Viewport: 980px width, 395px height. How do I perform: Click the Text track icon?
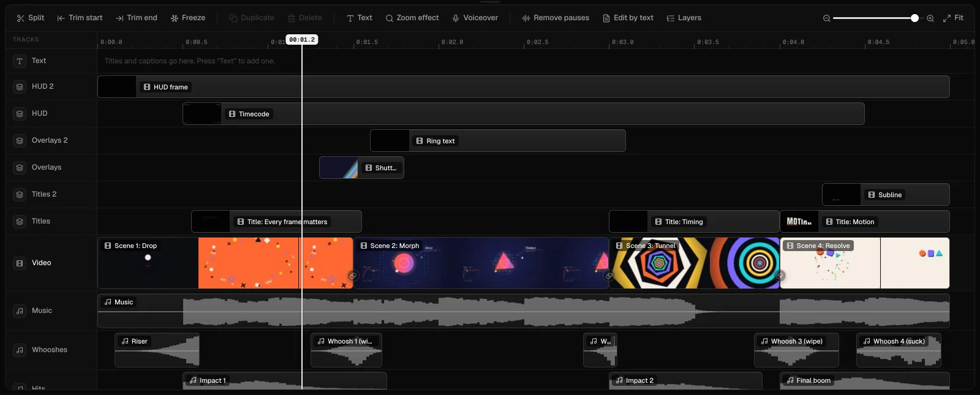pyautogui.click(x=20, y=61)
